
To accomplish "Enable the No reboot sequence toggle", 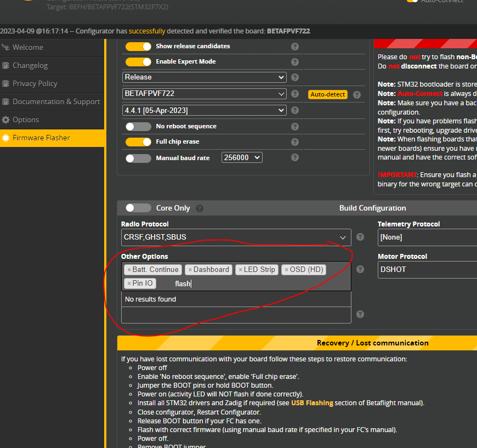I will coord(138,126).
